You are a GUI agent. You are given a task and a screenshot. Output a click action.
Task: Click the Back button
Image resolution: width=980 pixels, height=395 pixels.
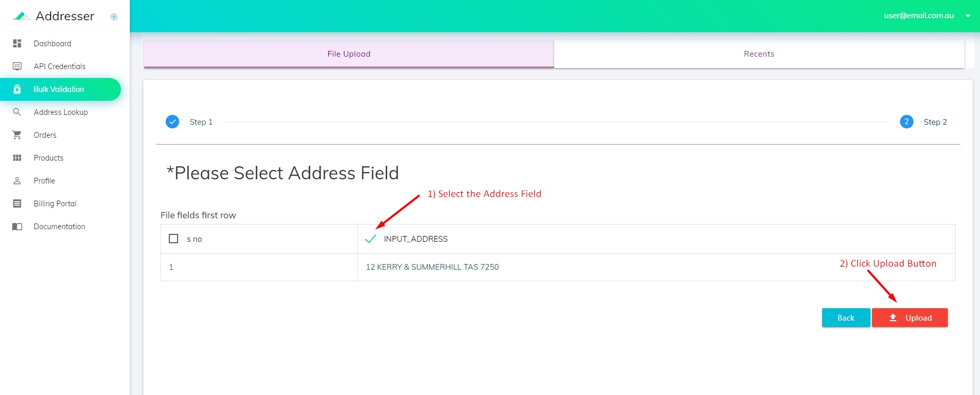click(845, 318)
